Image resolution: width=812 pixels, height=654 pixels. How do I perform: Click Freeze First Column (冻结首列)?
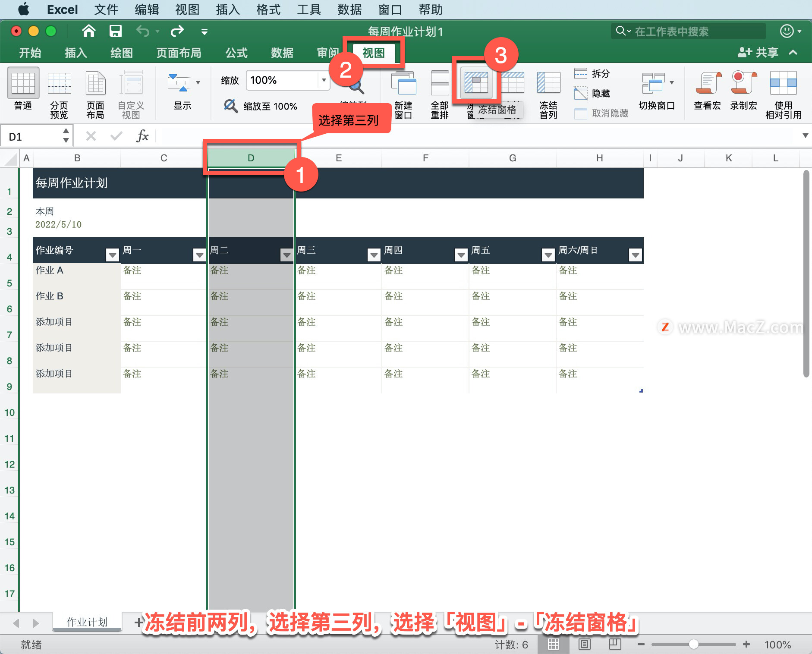click(x=548, y=83)
